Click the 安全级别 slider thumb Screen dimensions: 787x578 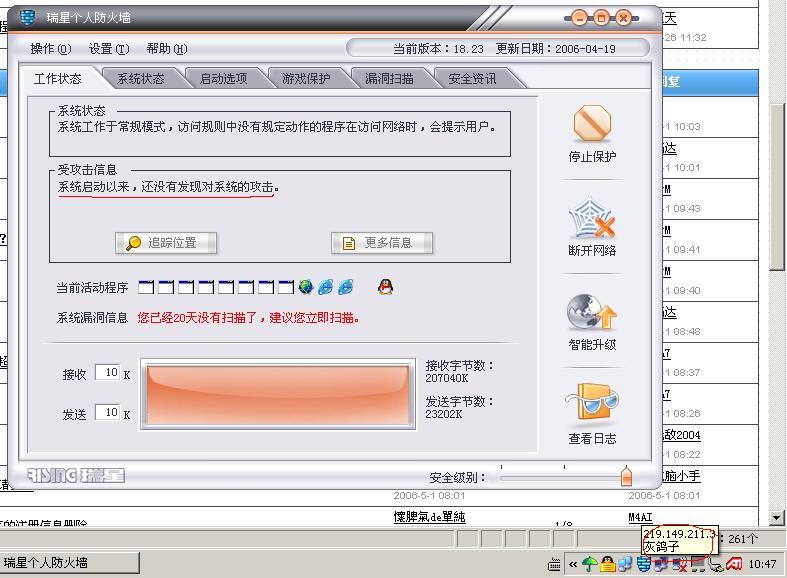(x=626, y=476)
